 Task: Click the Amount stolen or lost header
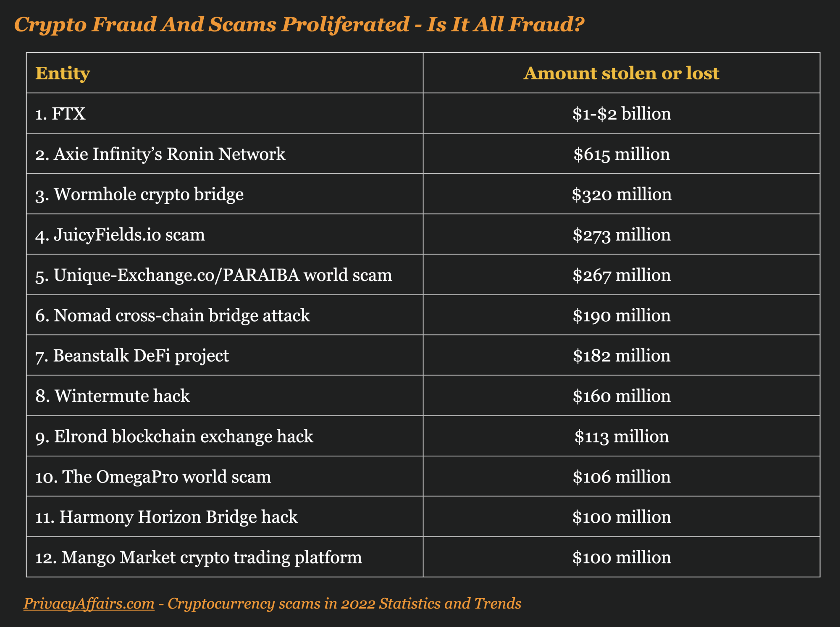click(x=621, y=73)
